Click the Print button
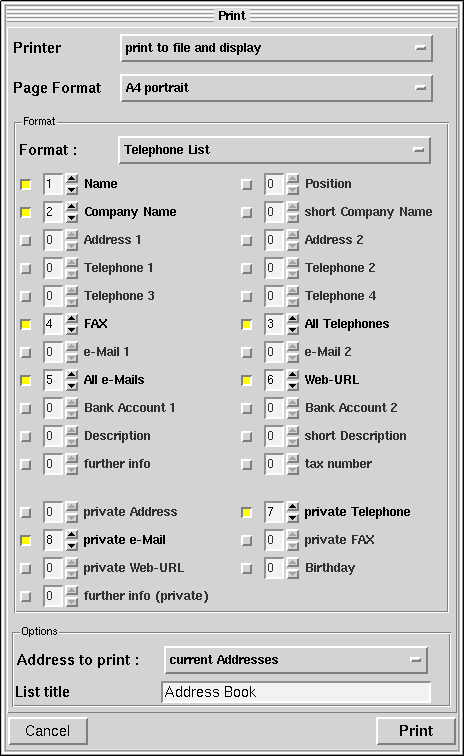This screenshot has width=464, height=756. tap(416, 731)
